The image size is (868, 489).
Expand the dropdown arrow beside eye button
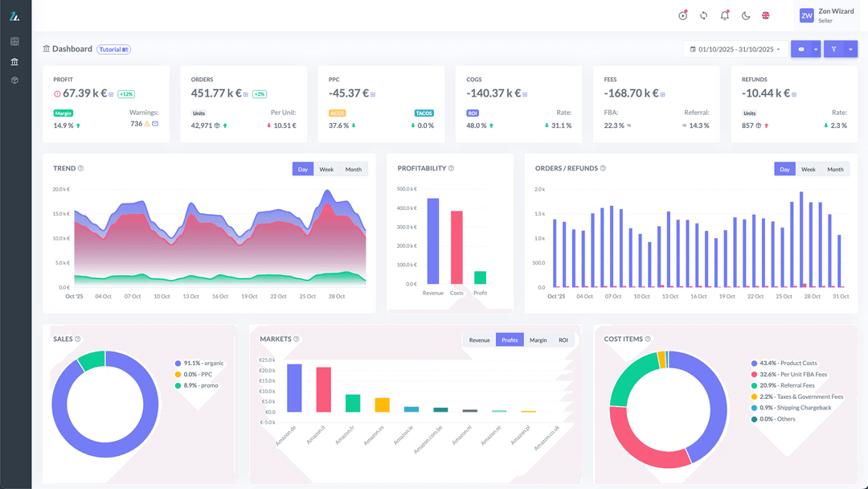coord(816,49)
